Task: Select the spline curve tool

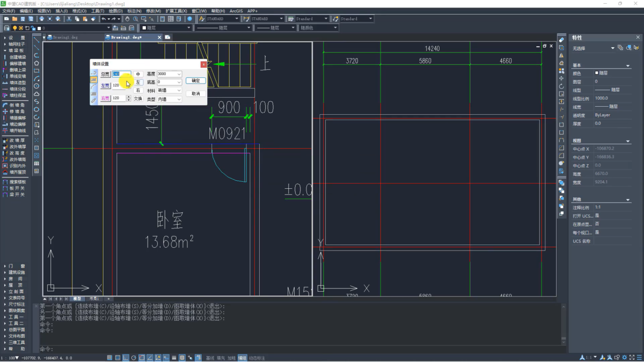Action: 36,101
